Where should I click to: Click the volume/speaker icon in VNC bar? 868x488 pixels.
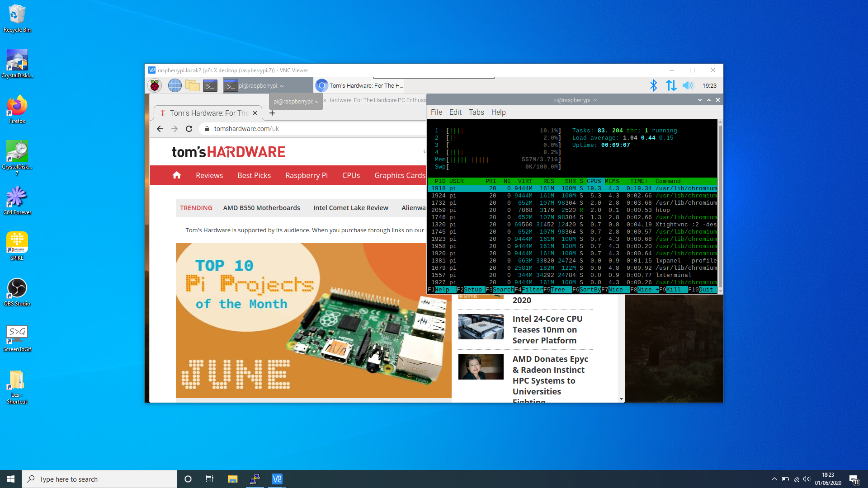pyautogui.click(x=688, y=85)
